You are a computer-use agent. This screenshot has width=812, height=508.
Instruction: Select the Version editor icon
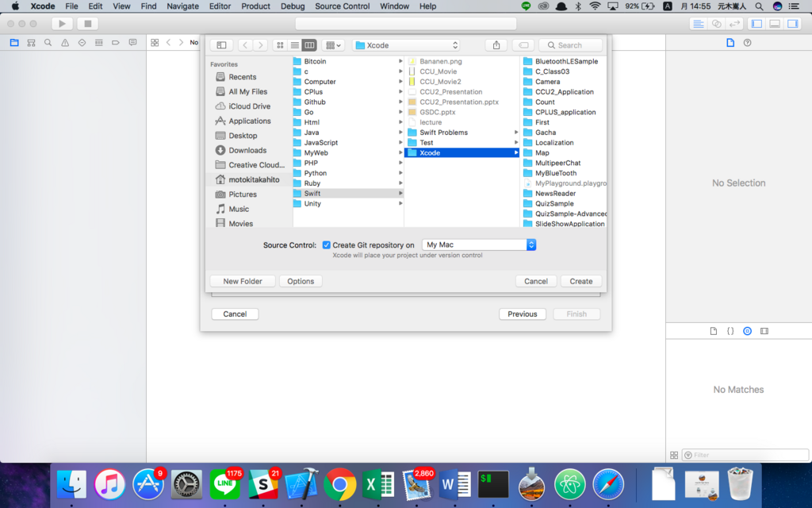734,24
